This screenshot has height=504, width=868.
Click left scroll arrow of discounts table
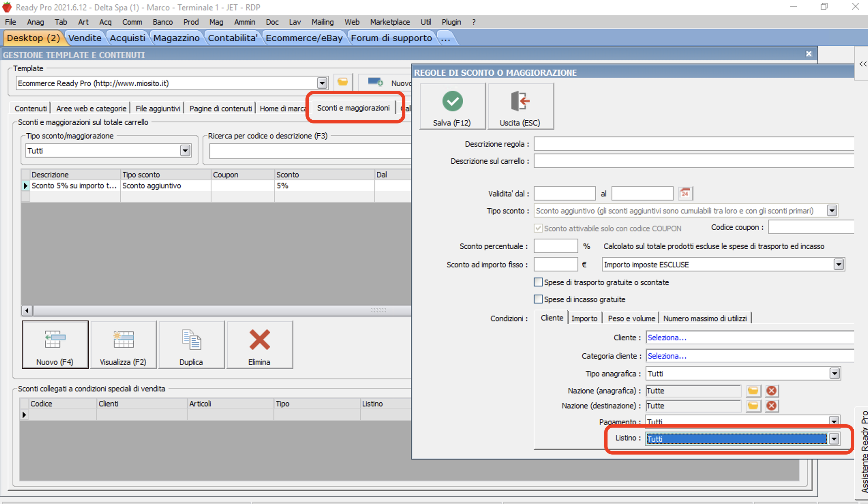(x=27, y=310)
